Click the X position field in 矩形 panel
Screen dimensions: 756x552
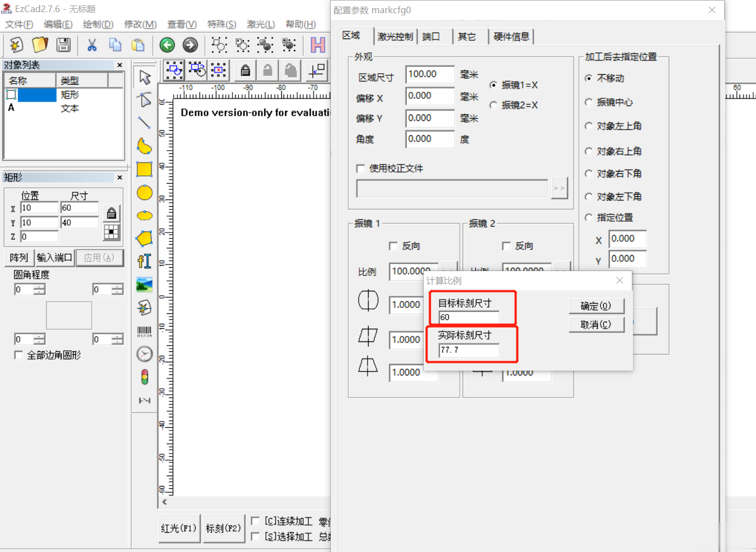[39, 208]
